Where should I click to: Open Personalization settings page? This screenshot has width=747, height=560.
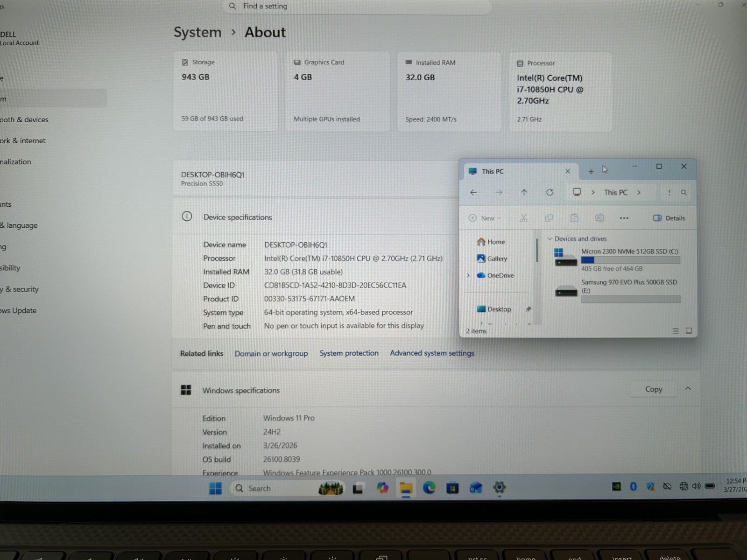point(16,161)
